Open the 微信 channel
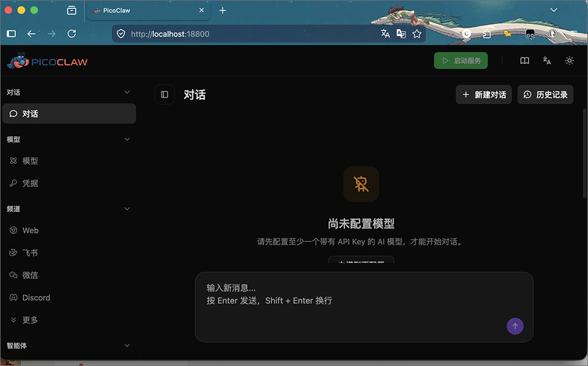588x366 pixels. (x=69, y=275)
